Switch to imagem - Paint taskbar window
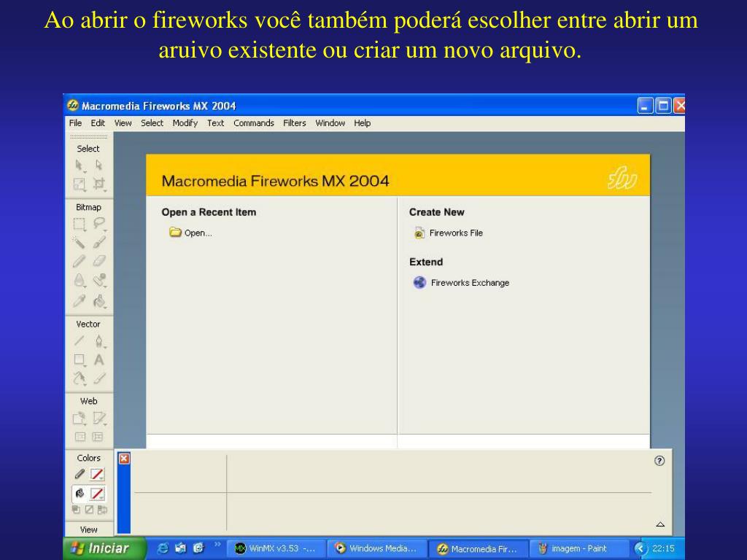Screen dimensions: 747x560 point(578,548)
